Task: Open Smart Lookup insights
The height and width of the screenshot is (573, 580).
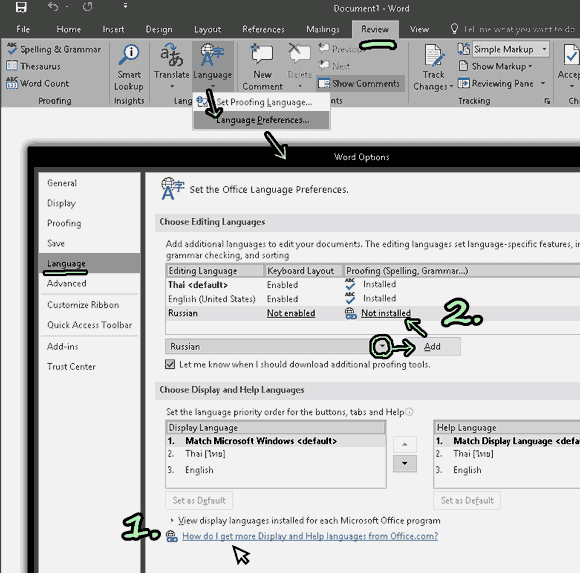Action: click(x=129, y=67)
